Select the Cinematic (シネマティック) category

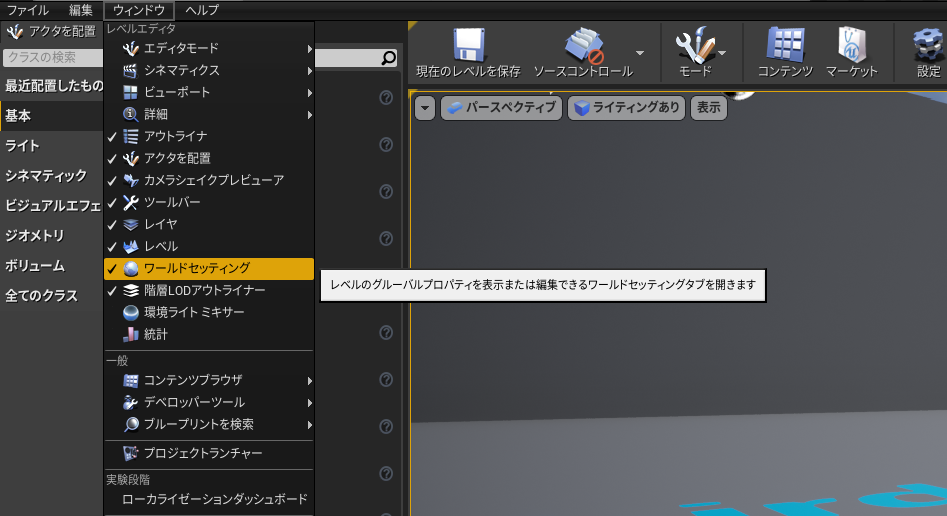click(x=52, y=176)
